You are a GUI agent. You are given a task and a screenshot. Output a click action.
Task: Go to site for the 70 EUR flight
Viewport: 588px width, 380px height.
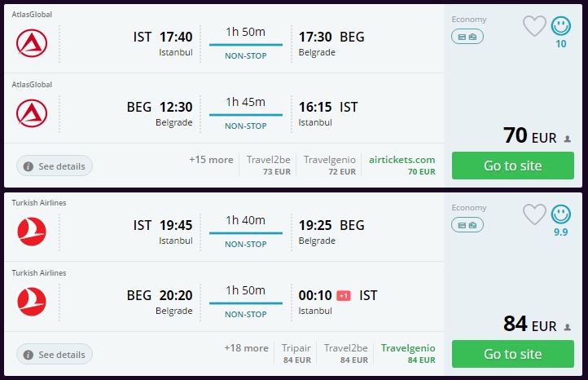(512, 166)
